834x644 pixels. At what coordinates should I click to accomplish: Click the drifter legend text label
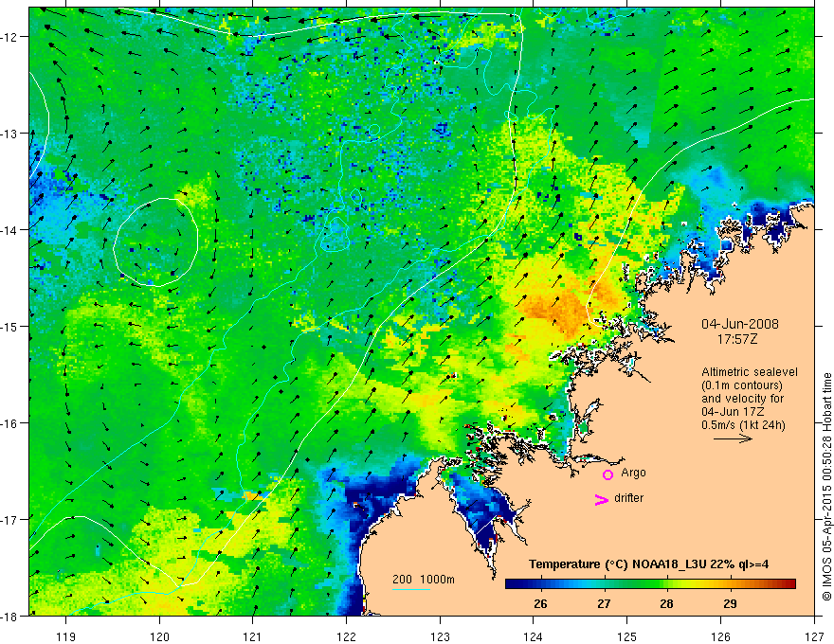coord(628,498)
